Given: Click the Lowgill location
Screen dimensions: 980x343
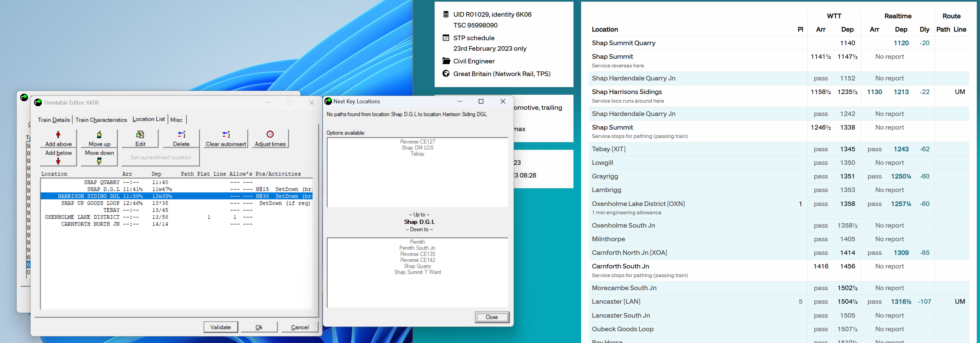Looking at the screenshot, I should (602, 163).
